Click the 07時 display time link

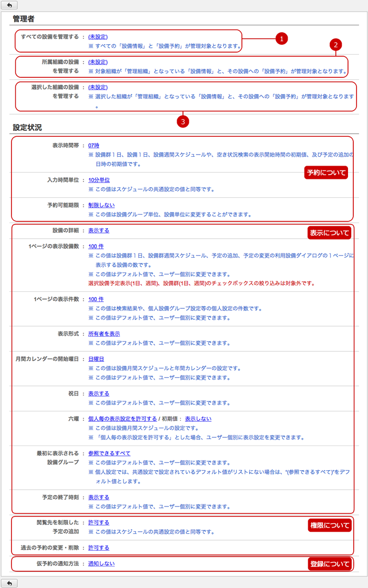tap(94, 146)
